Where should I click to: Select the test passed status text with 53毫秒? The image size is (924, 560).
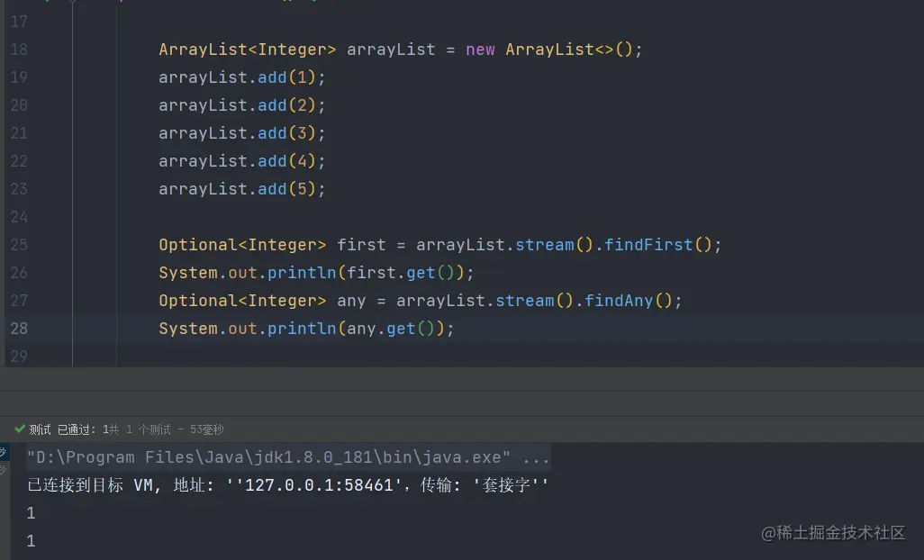tap(126, 429)
